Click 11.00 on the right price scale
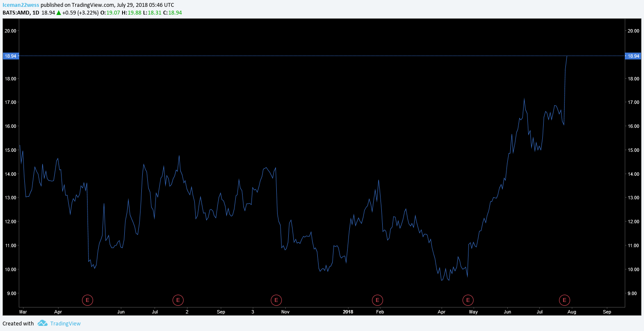 point(633,245)
